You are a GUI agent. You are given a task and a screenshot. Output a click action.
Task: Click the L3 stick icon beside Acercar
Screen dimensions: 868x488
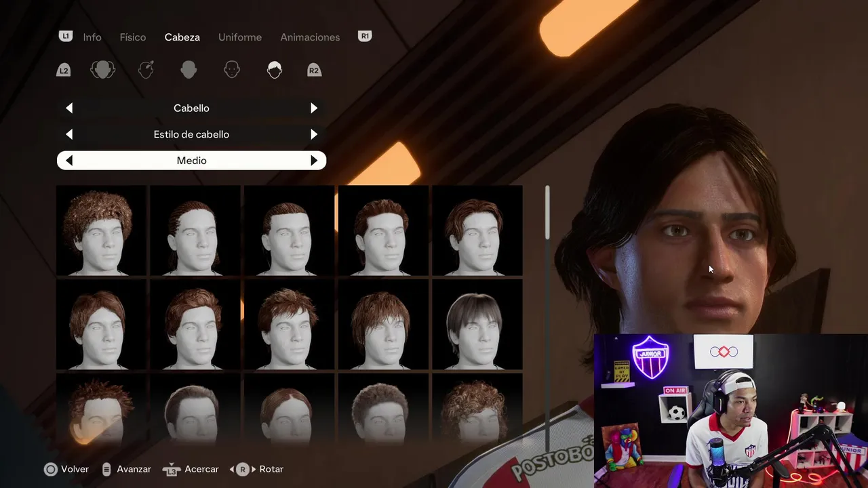(x=172, y=469)
